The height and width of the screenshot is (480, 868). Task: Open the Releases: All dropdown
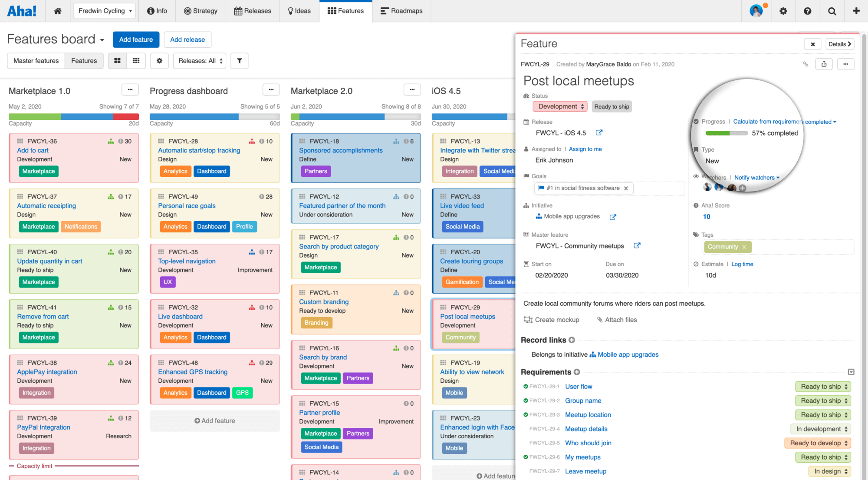coord(199,61)
